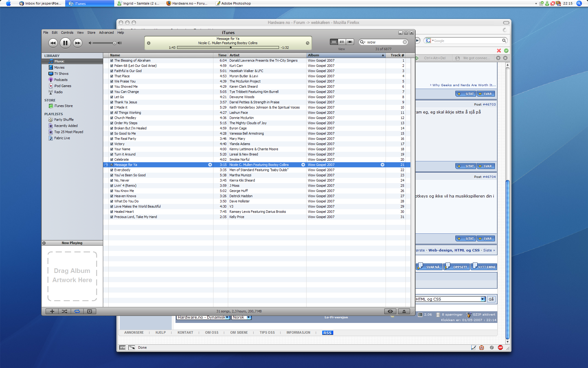
Task: Sort songs by Time column header
Action: (221, 55)
